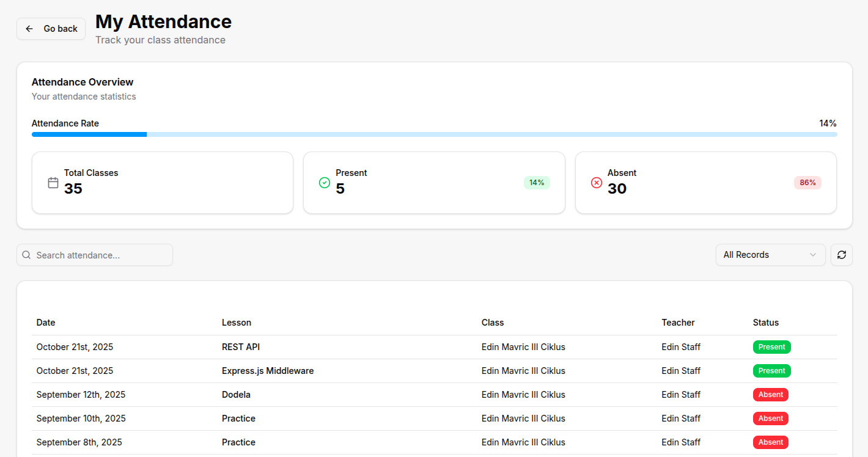Click the green checkmark icon beside Present
This screenshot has height=457, width=868.
(x=325, y=183)
